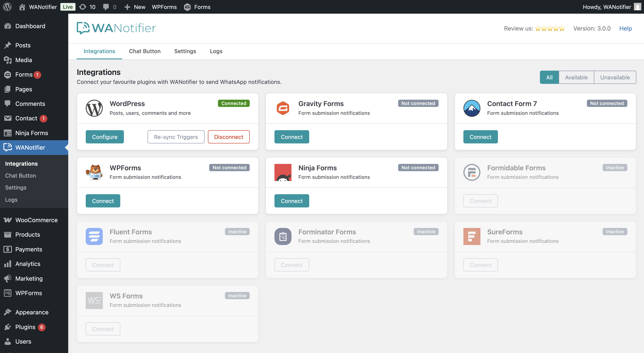Select the All integrations filter
This screenshot has height=353, width=644.
pos(549,77)
